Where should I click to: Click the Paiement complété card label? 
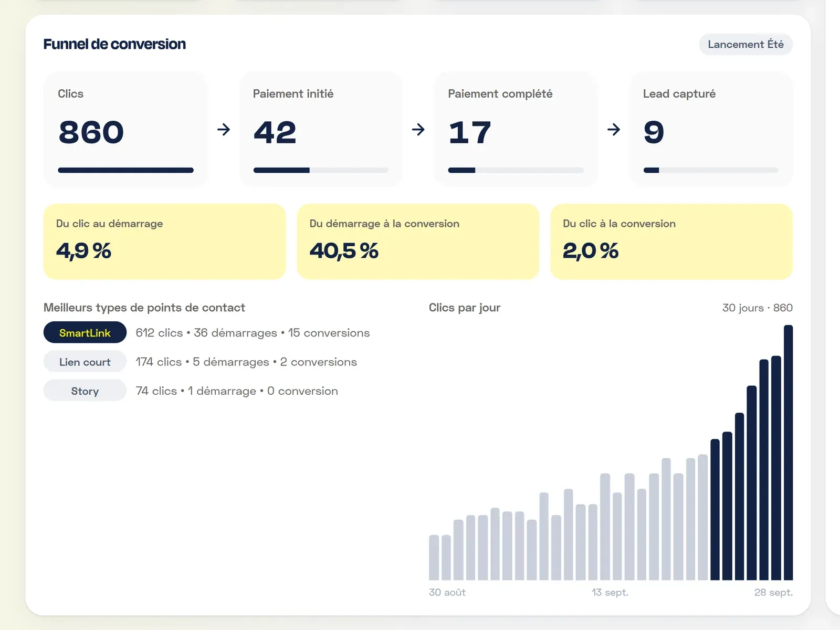tap(500, 94)
